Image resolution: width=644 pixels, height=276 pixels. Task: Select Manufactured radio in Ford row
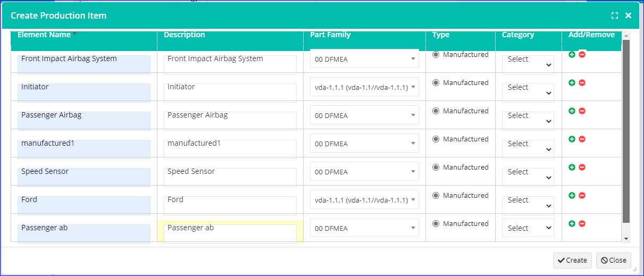click(x=436, y=196)
